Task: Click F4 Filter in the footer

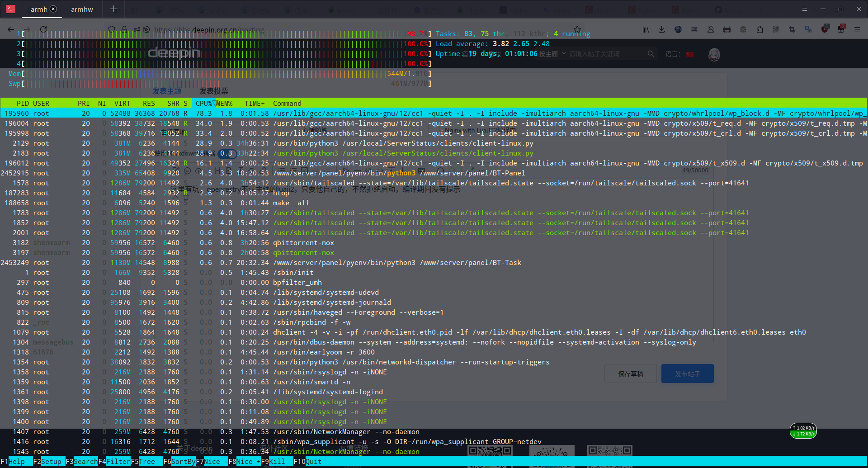Action: [114, 462]
